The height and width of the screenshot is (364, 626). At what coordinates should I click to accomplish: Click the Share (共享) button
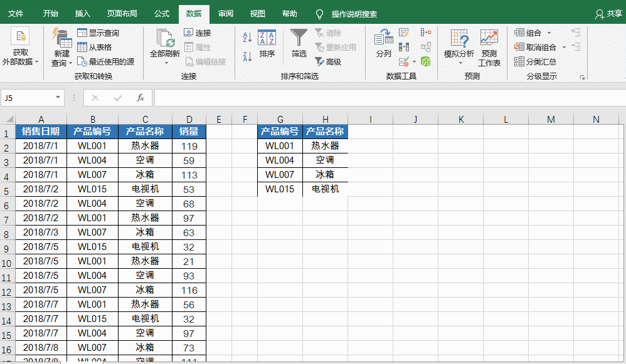click(x=609, y=14)
